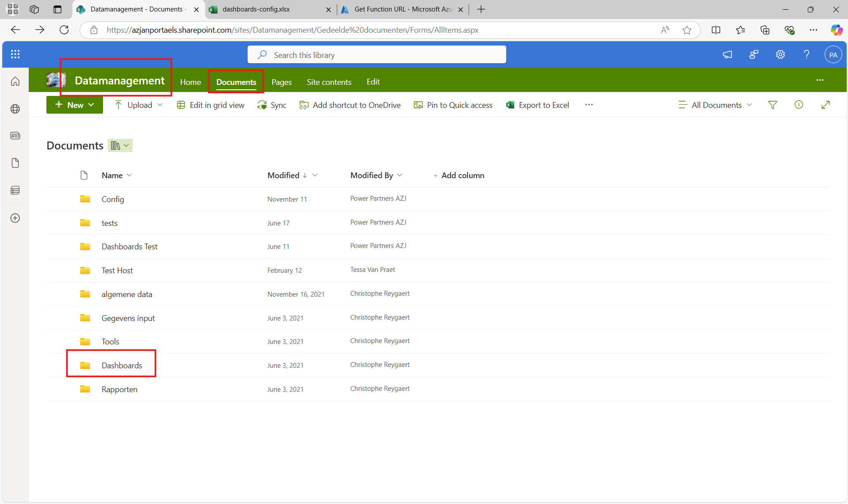Screen dimensions: 848x504
Task: Click the browser address bar URL
Action: [x=292, y=30]
